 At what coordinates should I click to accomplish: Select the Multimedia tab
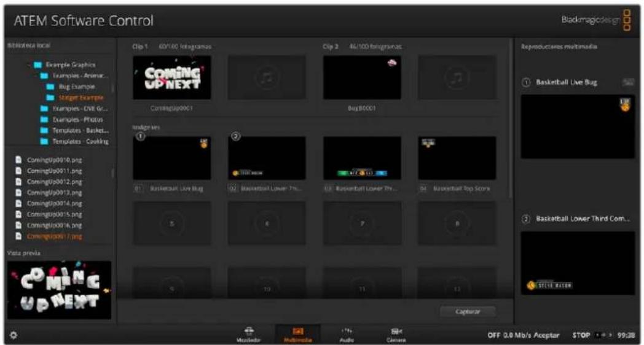point(298,335)
